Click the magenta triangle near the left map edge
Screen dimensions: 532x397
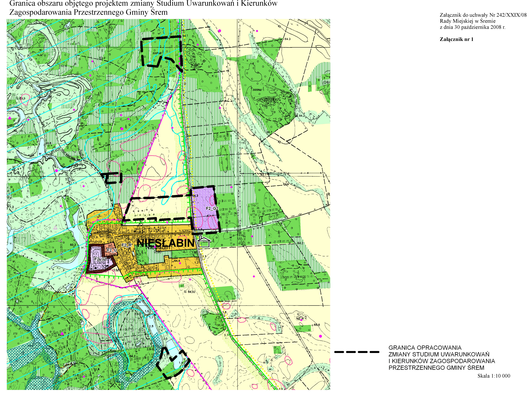pyautogui.click(x=10, y=118)
